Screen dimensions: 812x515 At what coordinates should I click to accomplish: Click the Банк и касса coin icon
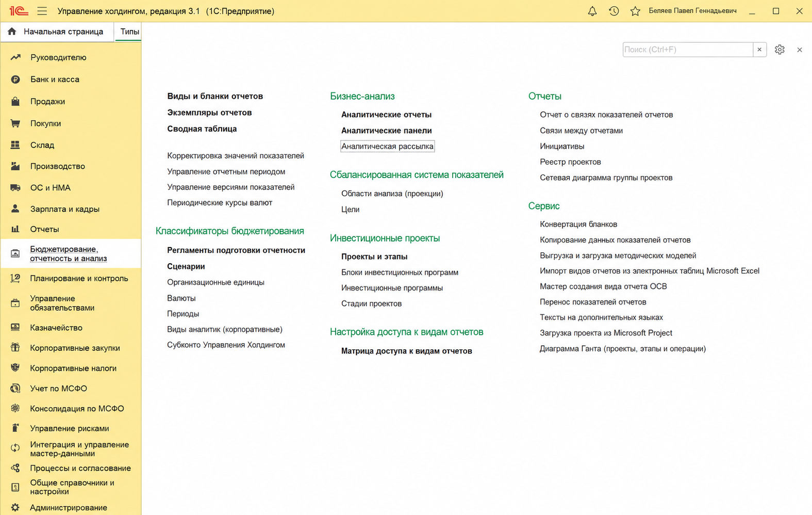(x=15, y=79)
